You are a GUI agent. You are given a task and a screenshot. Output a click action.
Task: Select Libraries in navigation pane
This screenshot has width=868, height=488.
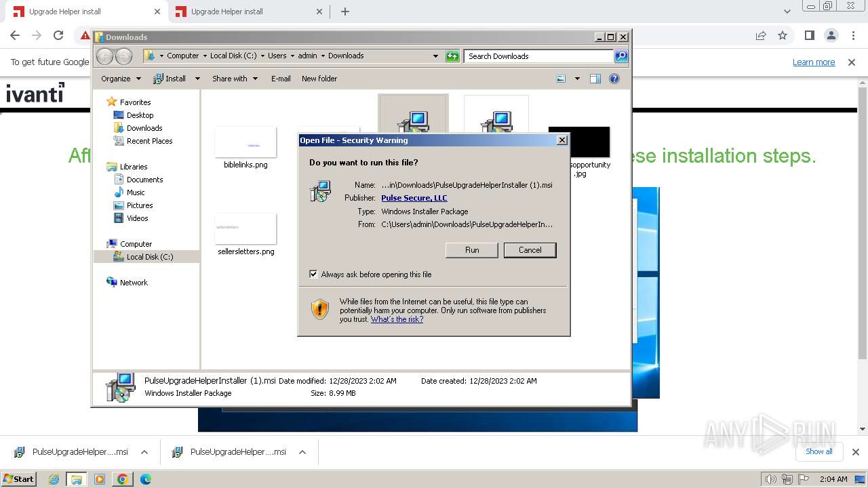[x=134, y=167]
